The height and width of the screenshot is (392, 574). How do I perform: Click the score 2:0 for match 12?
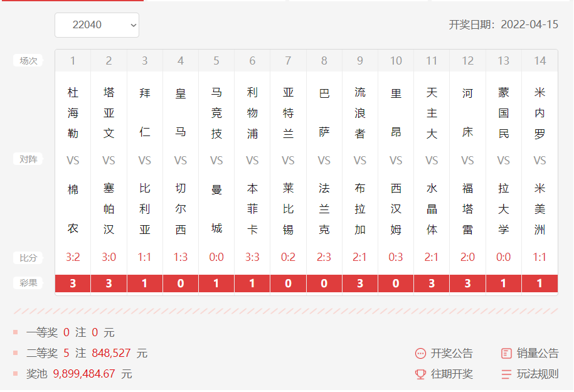(467, 257)
